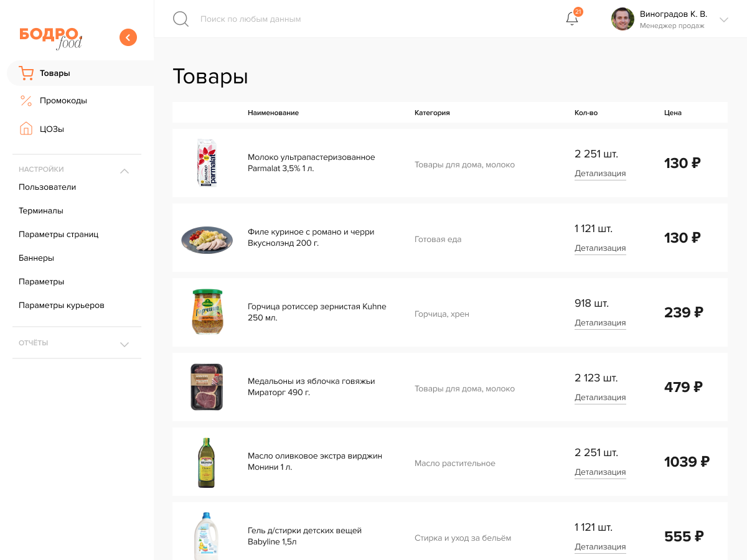Open Баннеры settings page
747x560 pixels.
pyautogui.click(x=36, y=258)
